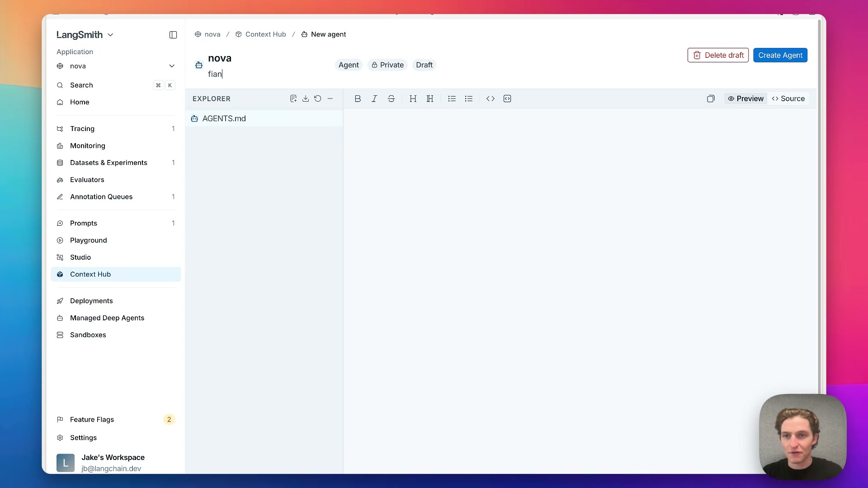Click the copy content icon
Image resolution: width=868 pixels, height=488 pixels.
click(x=711, y=99)
